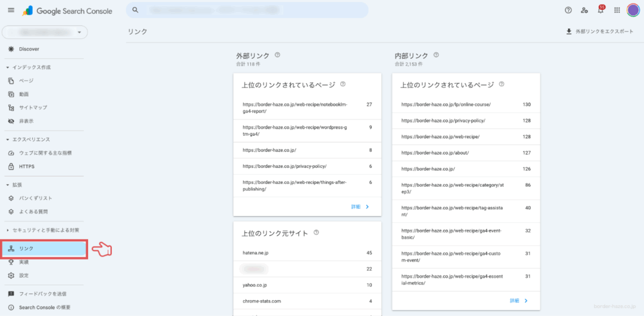Click the lp/online-course internal link row

click(x=466, y=105)
